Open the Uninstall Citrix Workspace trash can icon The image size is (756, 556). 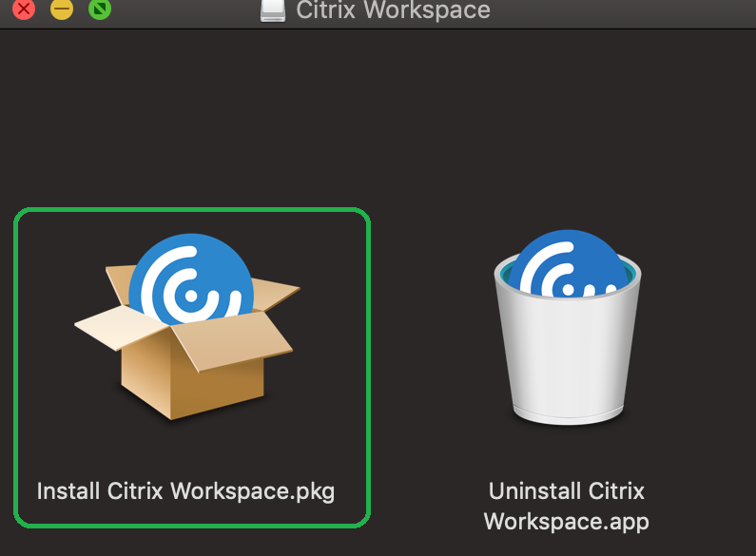pyautogui.click(x=568, y=327)
